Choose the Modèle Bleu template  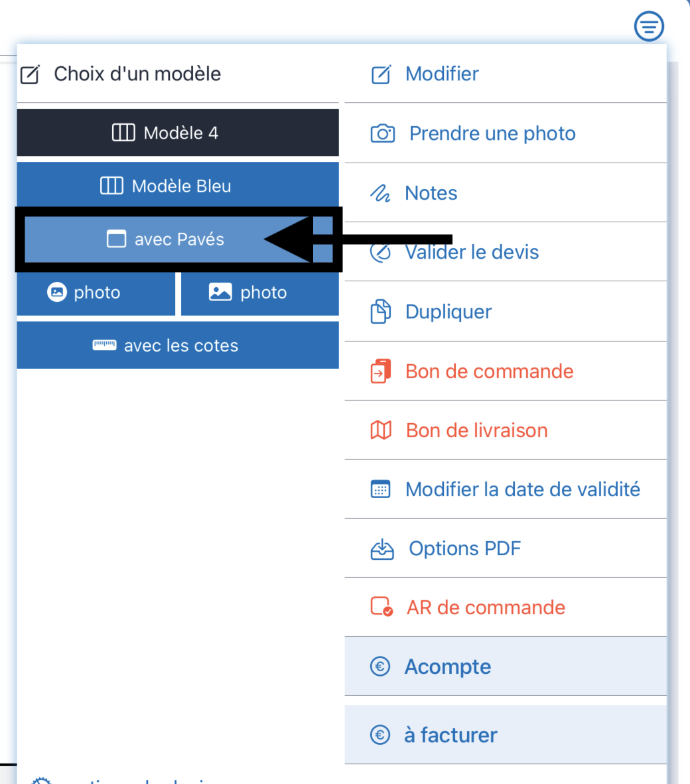coord(178,186)
